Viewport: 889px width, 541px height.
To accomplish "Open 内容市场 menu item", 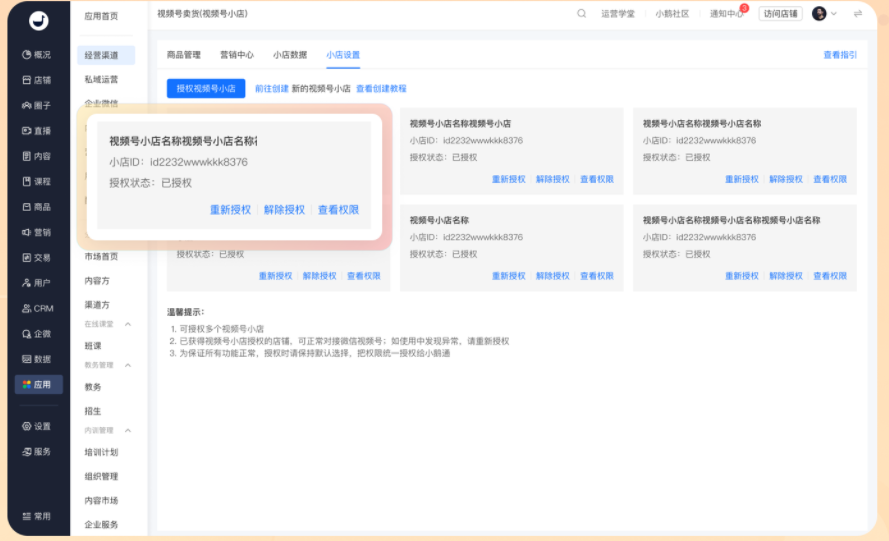I will (101, 501).
